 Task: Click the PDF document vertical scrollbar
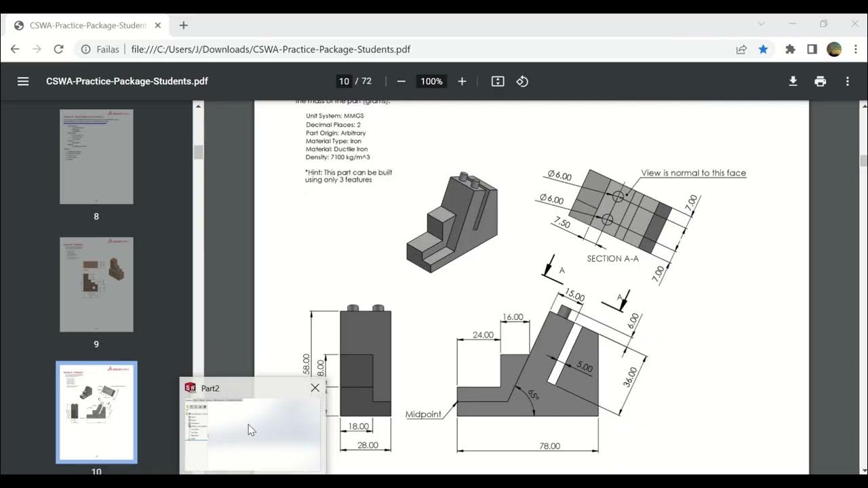click(x=863, y=161)
